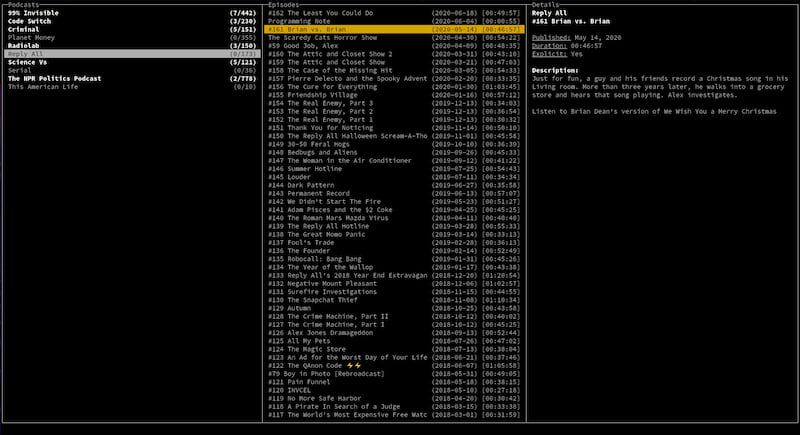The image size is (800, 435).
Task: Select #158 The Case of the Missing Hit
Action: [394, 70]
